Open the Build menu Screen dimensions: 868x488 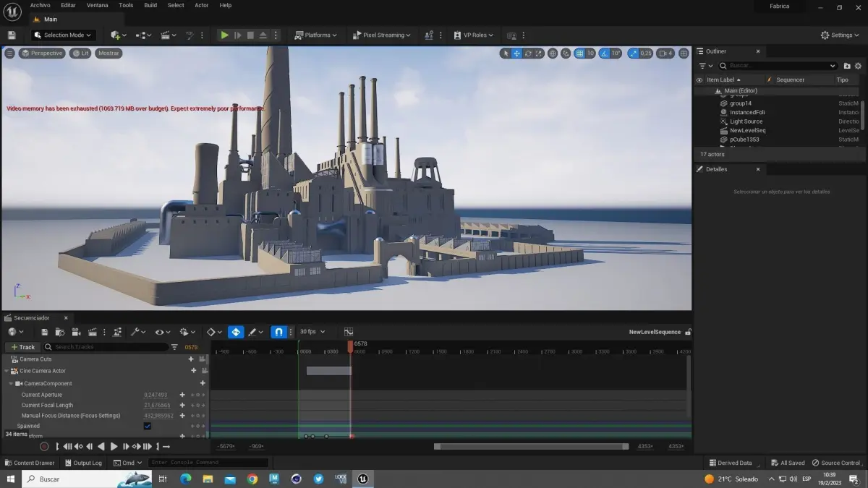pos(150,5)
